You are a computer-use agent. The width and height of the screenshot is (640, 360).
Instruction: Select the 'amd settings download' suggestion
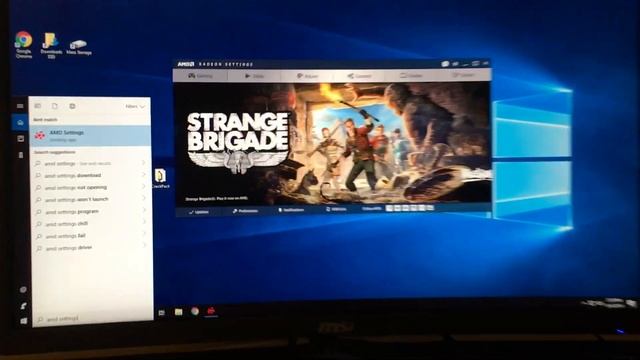click(90, 176)
